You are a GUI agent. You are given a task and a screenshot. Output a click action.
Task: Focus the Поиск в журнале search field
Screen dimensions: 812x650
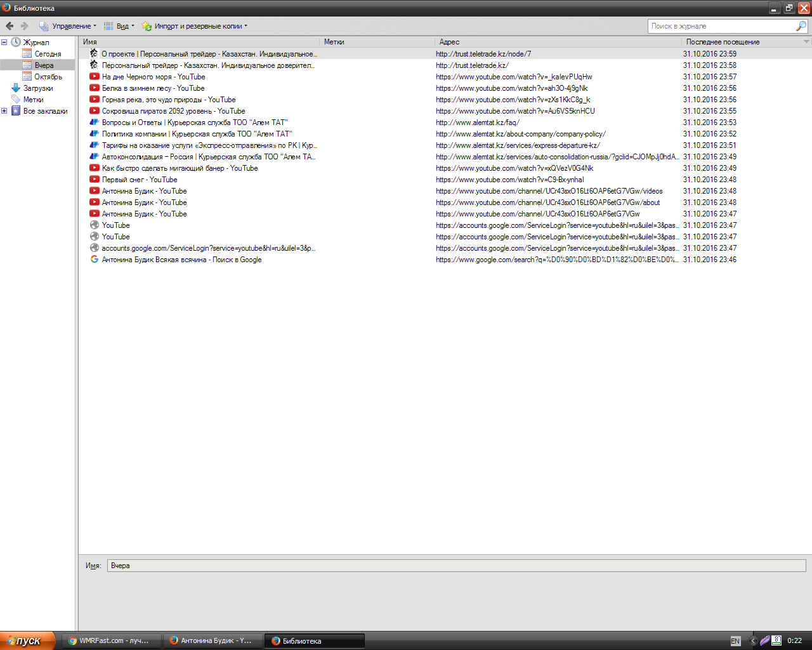(721, 26)
